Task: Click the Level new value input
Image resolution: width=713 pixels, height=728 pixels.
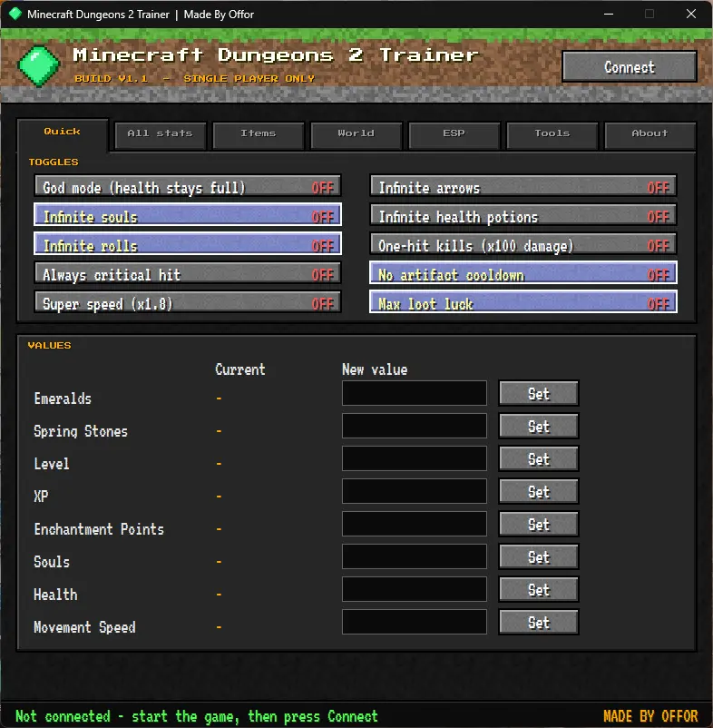Action: [x=415, y=458]
